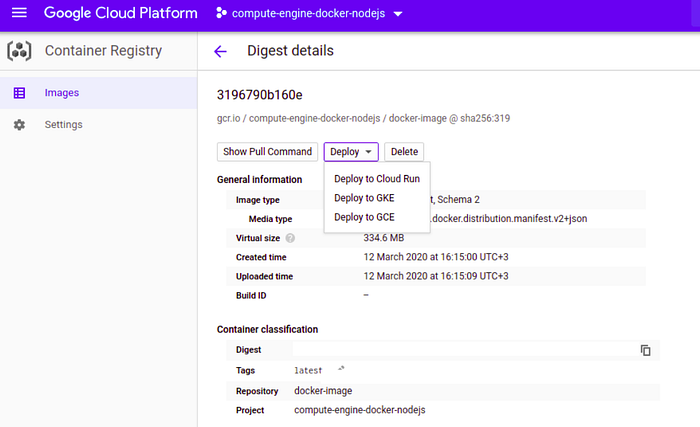Click the Repository label
The width and height of the screenshot is (700, 427).
coord(257,392)
